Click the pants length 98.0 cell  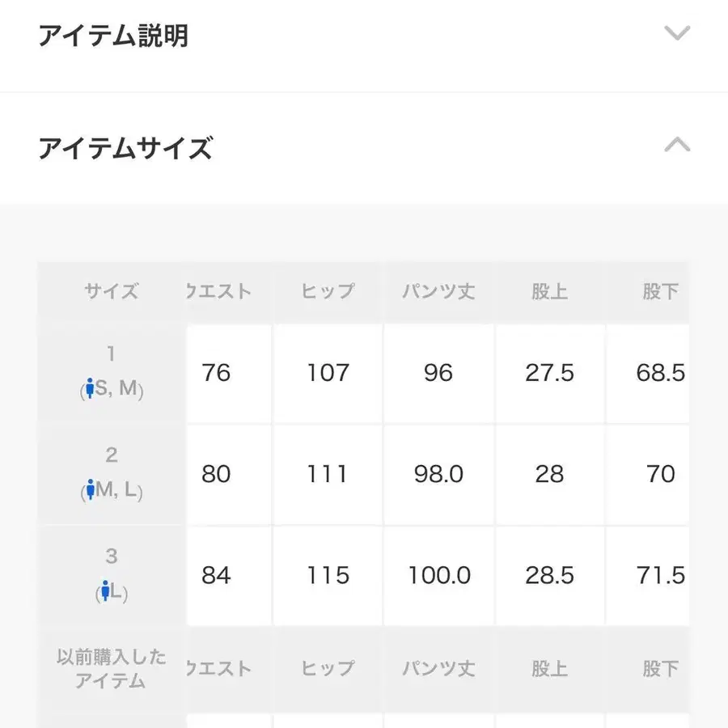[x=438, y=474]
